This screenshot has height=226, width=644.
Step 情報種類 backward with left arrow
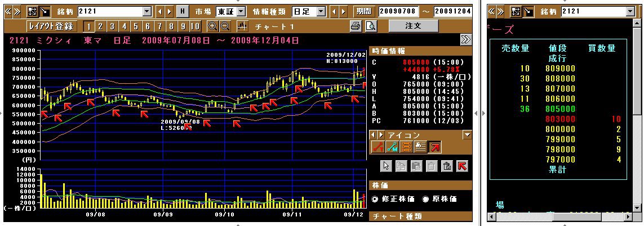(x=334, y=11)
